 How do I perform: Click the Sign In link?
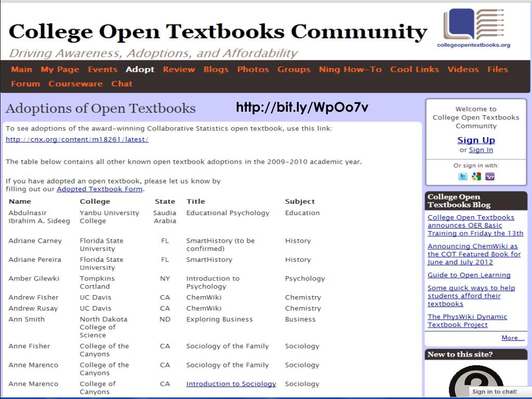[x=481, y=150]
